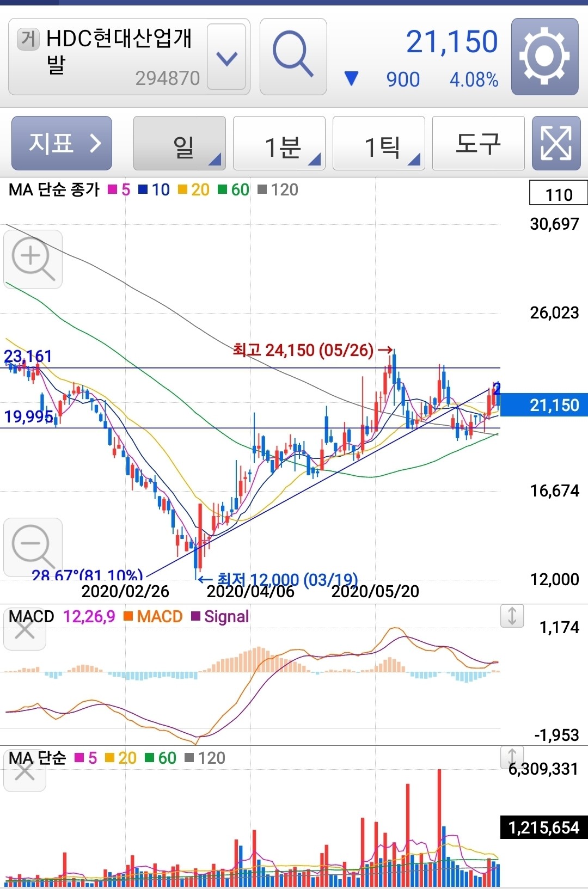Tap the MACD 12,26,9 parameter label

[89, 616]
